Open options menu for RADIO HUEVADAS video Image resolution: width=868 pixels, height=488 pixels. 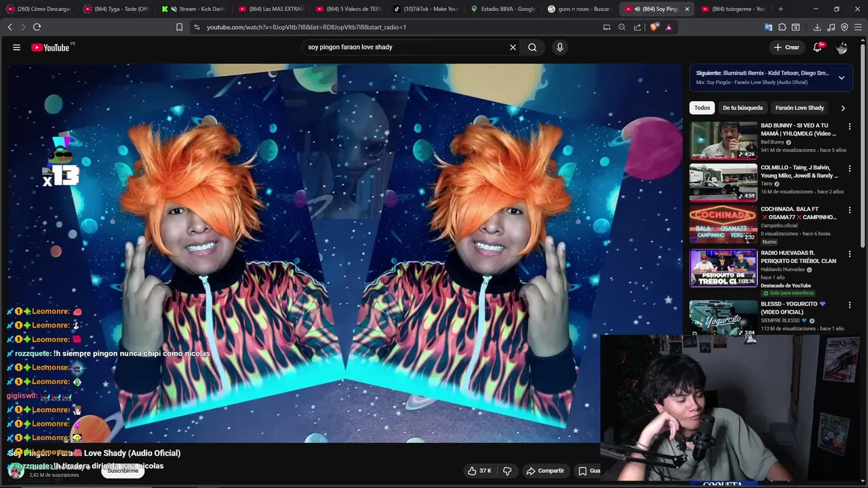850,254
